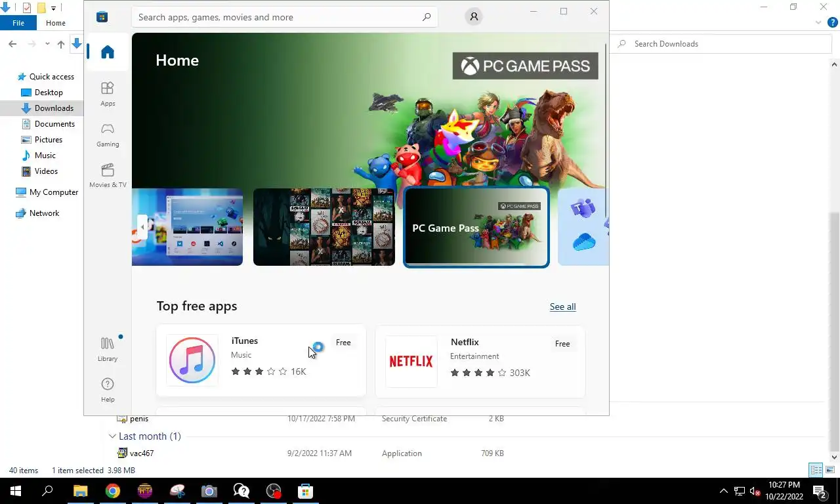The height and width of the screenshot is (504, 840).
Task: Open the quick access toolbar dropdown
Action: (x=54, y=8)
